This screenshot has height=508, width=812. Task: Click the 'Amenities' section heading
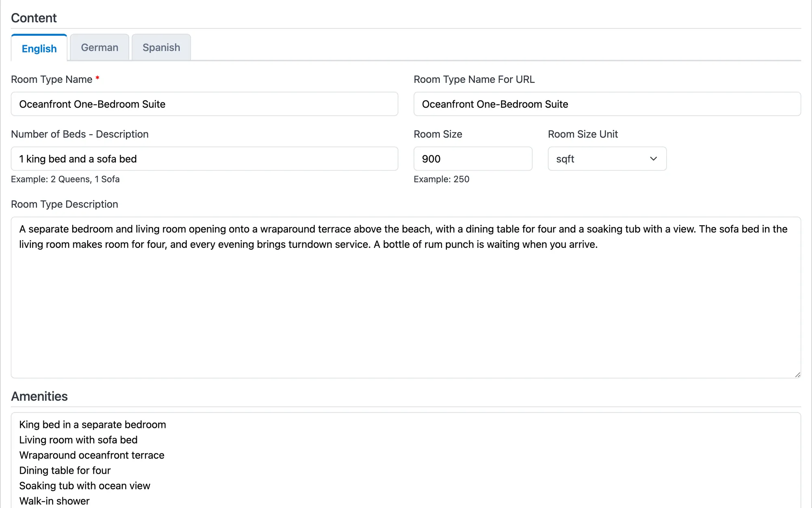[39, 396]
